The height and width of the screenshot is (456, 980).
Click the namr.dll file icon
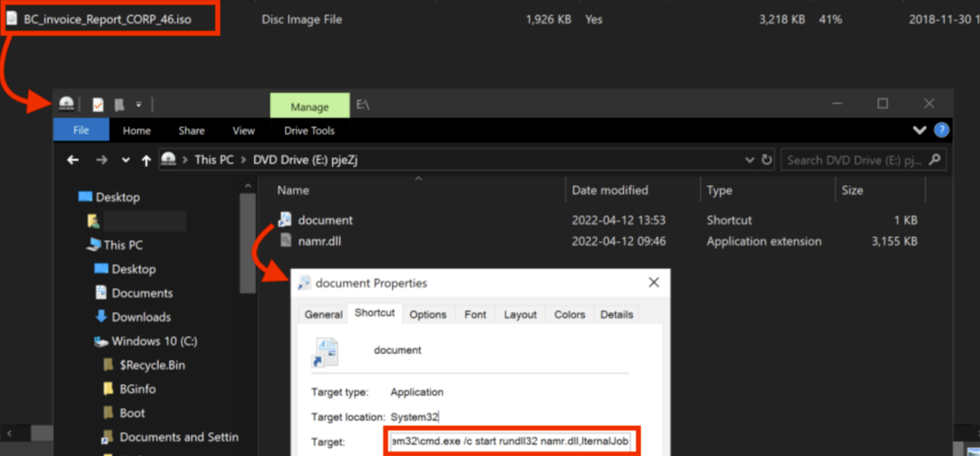coord(286,240)
